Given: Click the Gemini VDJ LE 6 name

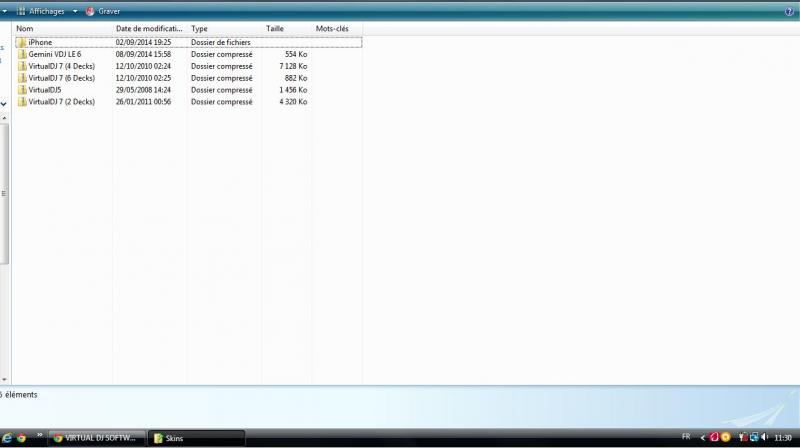Looking at the screenshot, I should point(55,54).
